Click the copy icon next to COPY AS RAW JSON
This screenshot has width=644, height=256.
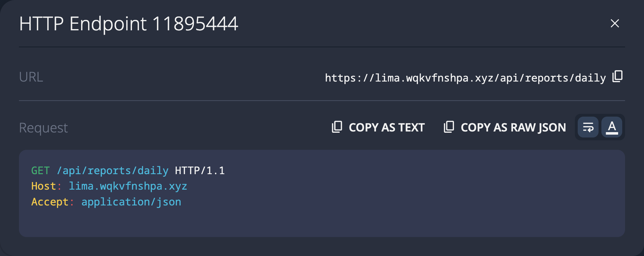450,127
